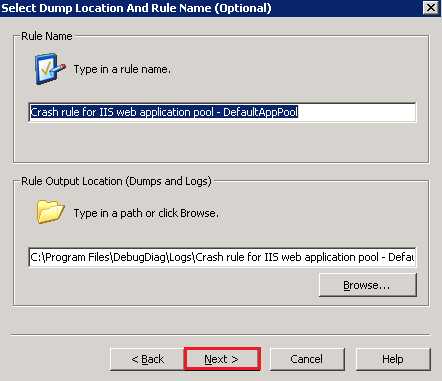
Task: Click the Next > button
Action: tap(222, 359)
